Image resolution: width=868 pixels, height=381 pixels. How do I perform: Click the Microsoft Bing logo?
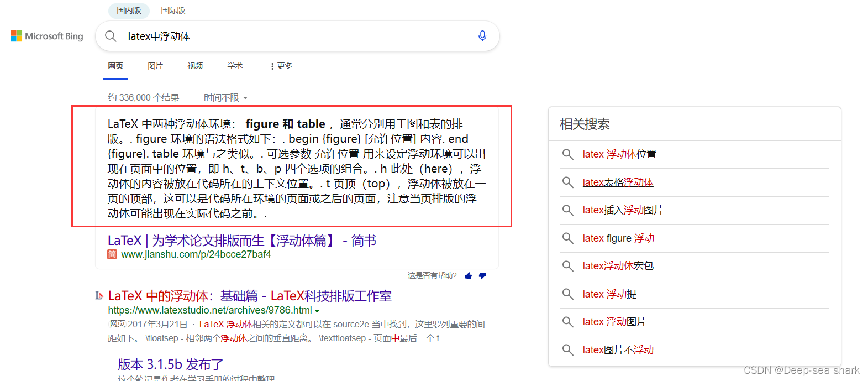click(x=47, y=36)
